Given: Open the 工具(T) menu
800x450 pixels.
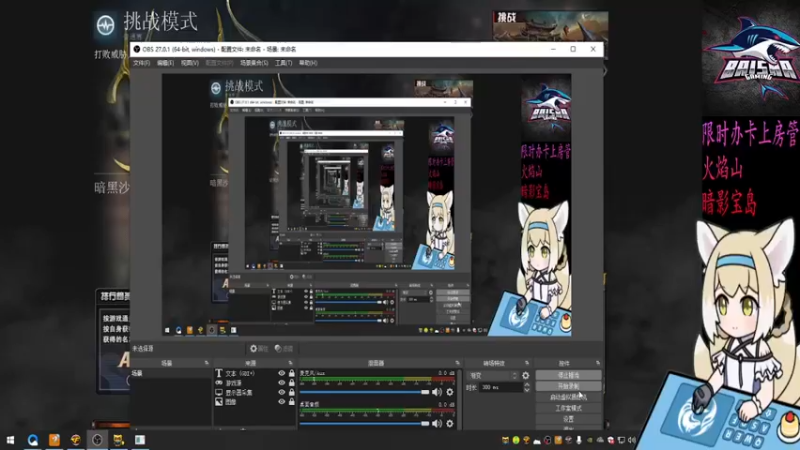Looking at the screenshot, I should click(283, 63).
